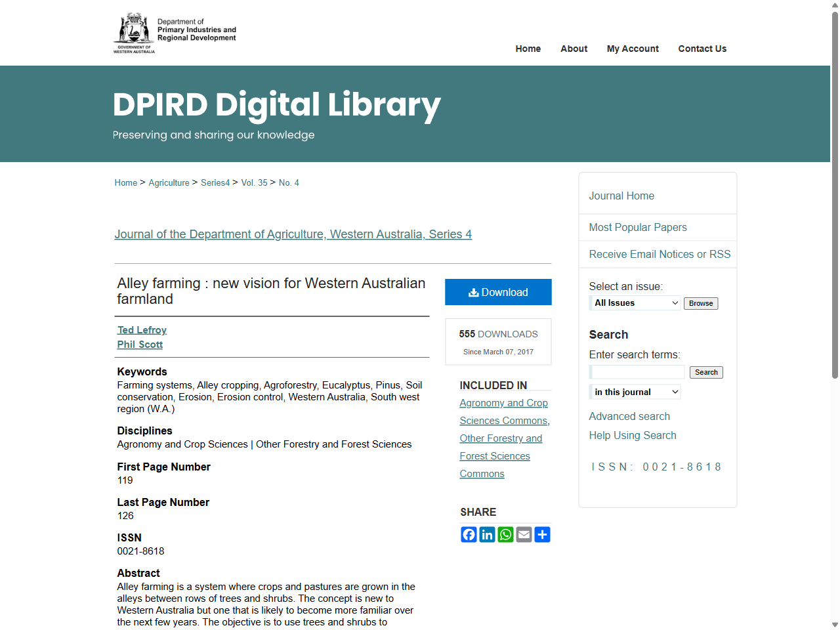Click the Abstract heading

tap(138, 573)
